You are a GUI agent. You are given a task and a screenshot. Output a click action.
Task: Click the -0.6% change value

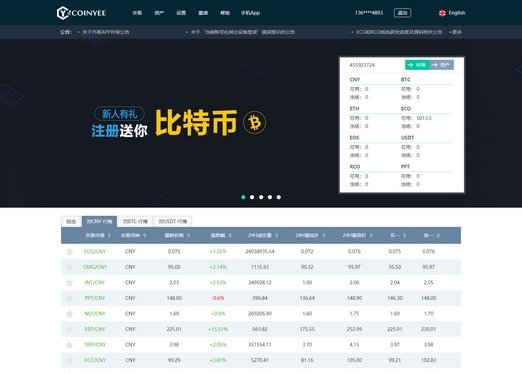[x=218, y=298]
